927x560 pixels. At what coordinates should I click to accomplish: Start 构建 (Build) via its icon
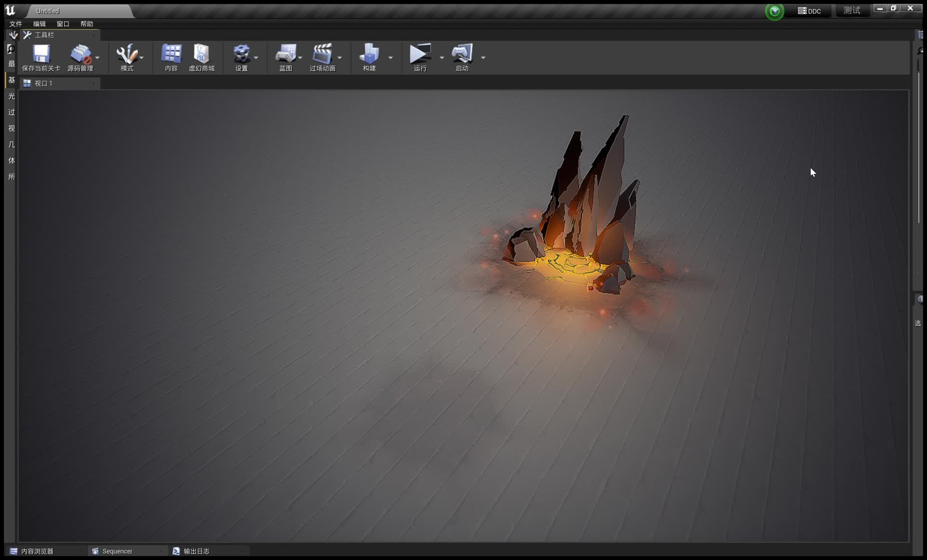369,54
